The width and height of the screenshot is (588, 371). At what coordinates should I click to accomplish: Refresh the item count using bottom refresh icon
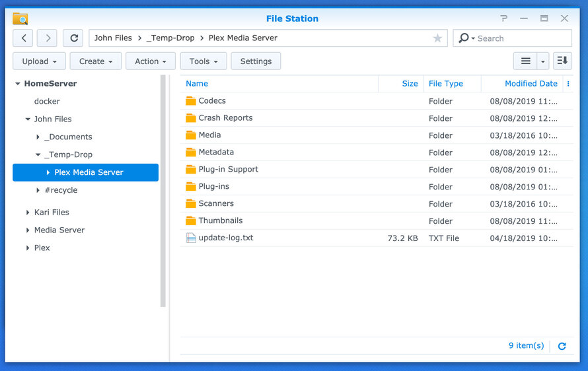click(x=562, y=347)
